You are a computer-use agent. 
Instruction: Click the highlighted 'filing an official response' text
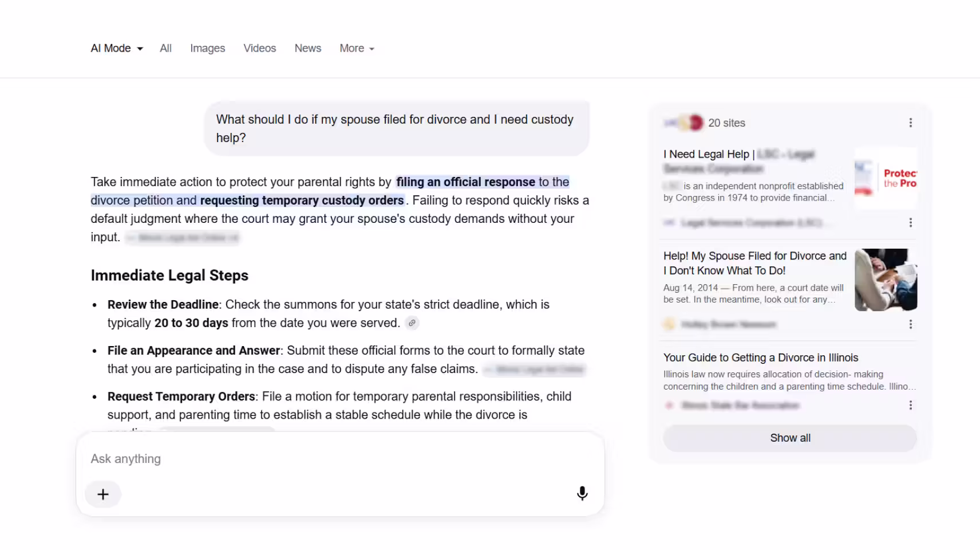coord(465,182)
